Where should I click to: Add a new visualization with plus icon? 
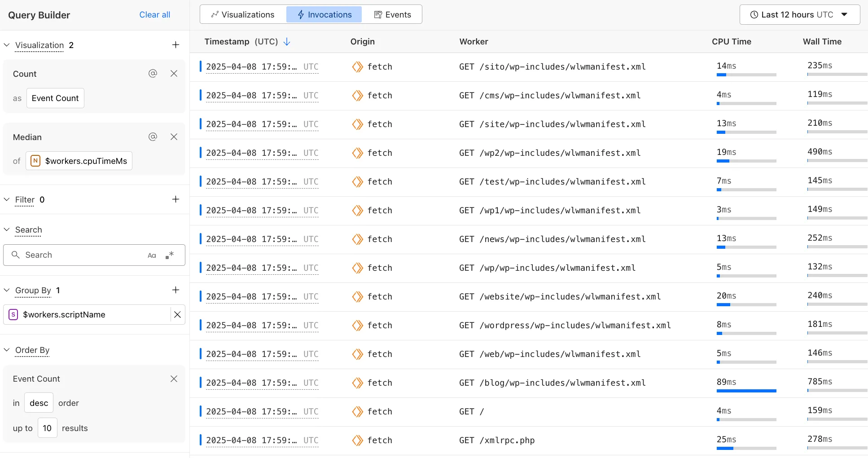tap(175, 45)
